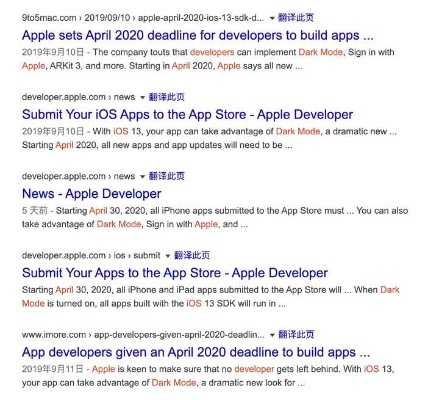Click developer.apple.com › news breadcrumb above 'News - Apple Developer'

[x=78, y=176]
